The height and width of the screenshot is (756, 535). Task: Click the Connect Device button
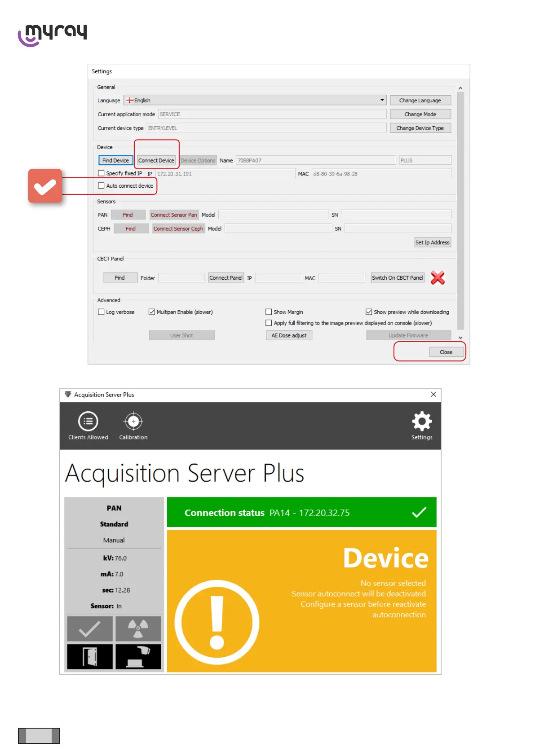156,160
